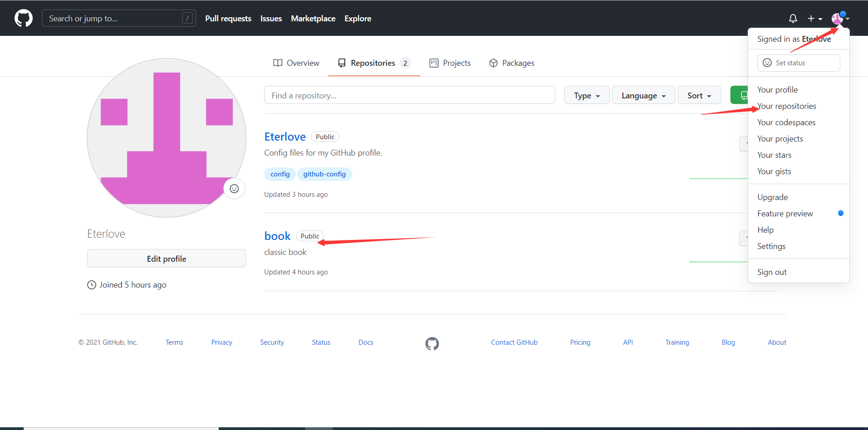Viewport: 868px width, 430px height.
Task: Open the Terms footer link
Action: click(x=174, y=342)
